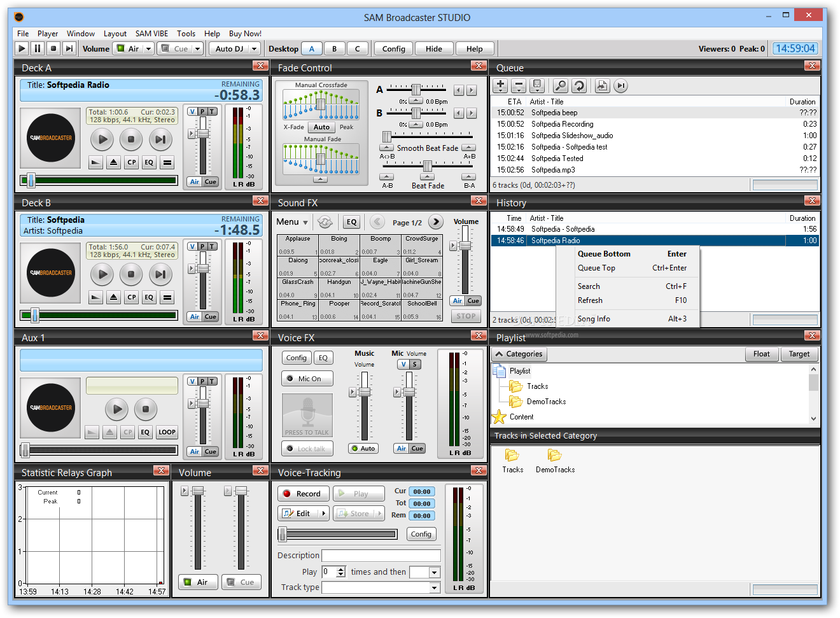This screenshot has width=840, height=618.
Task: Eject the Deck A track
Action: (x=113, y=162)
